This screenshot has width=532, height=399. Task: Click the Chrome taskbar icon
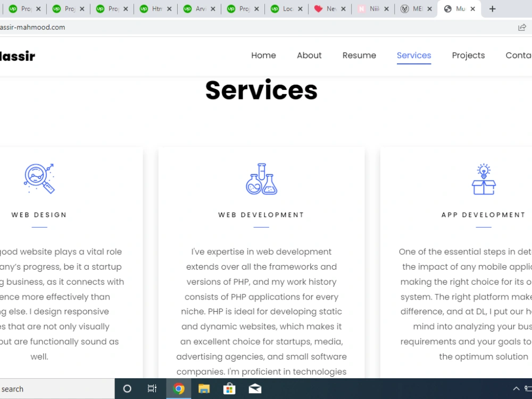tap(178, 389)
